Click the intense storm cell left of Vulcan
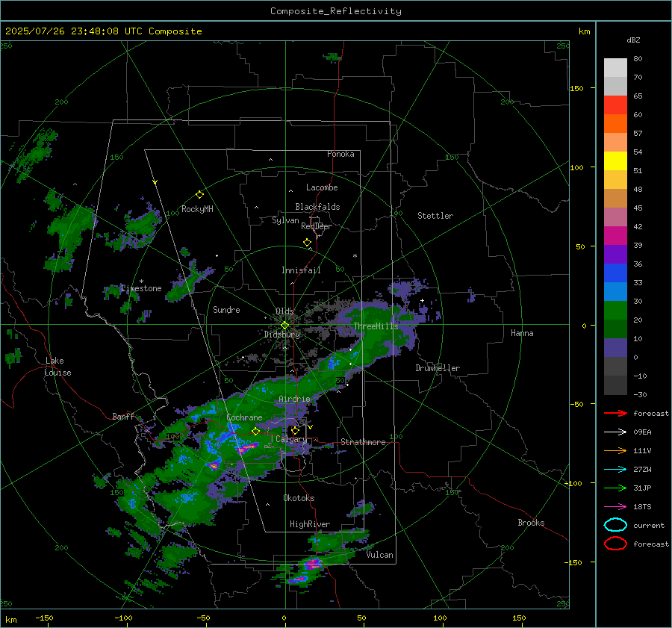This screenshot has width=672, height=628. 314,563
